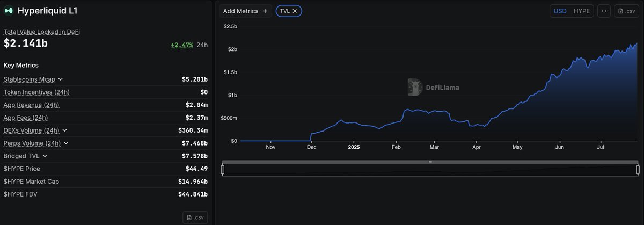The image size is (644, 225).
Task: Open the embed code icon button
Action: tap(604, 11)
